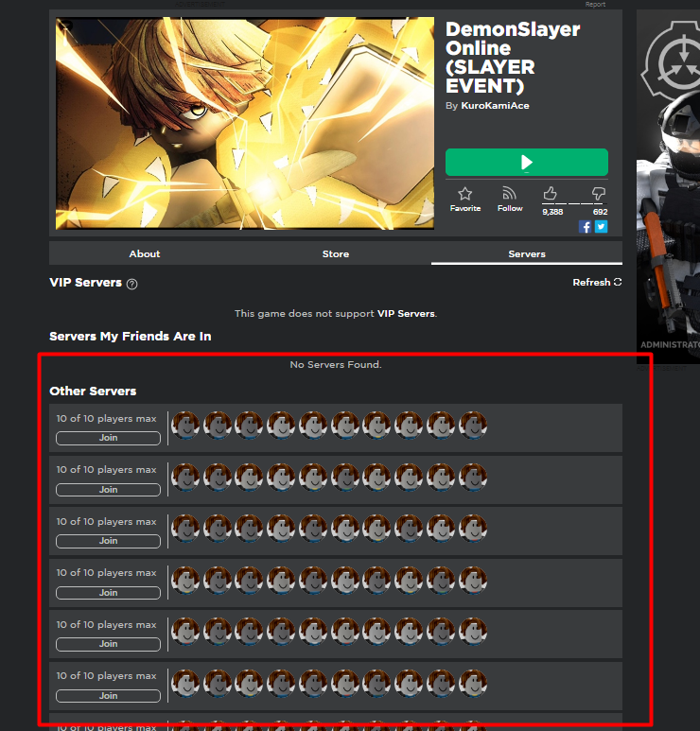Click last player avatar in the third server
The width and height of the screenshot is (700, 731).
click(473, 529)
